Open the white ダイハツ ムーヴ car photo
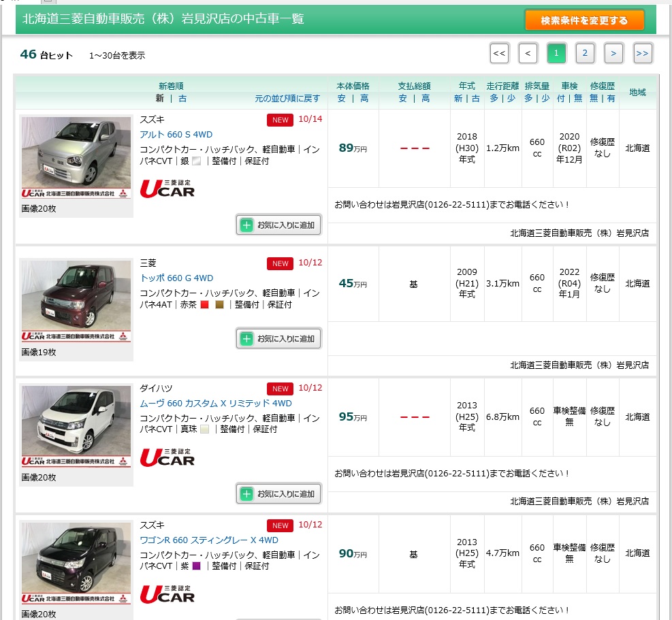This screenshot has width=672, height=620. 76,426
